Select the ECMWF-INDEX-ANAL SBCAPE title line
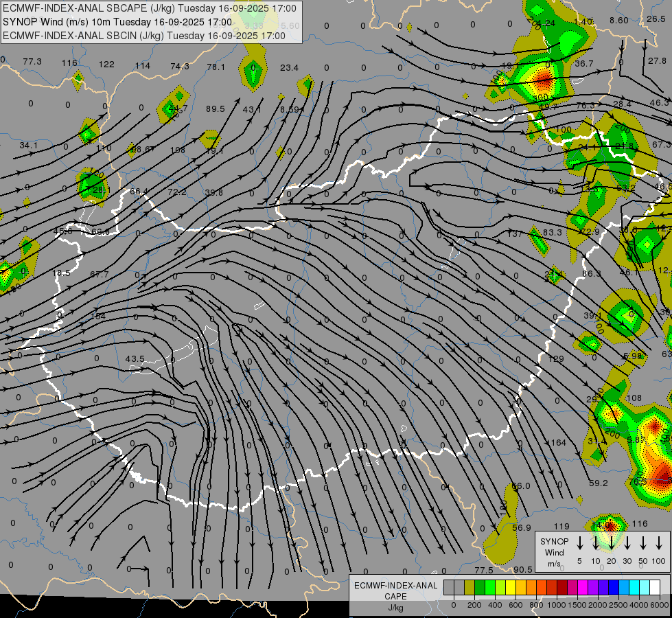This screenshot has width=672, height=618. (149, 8)
